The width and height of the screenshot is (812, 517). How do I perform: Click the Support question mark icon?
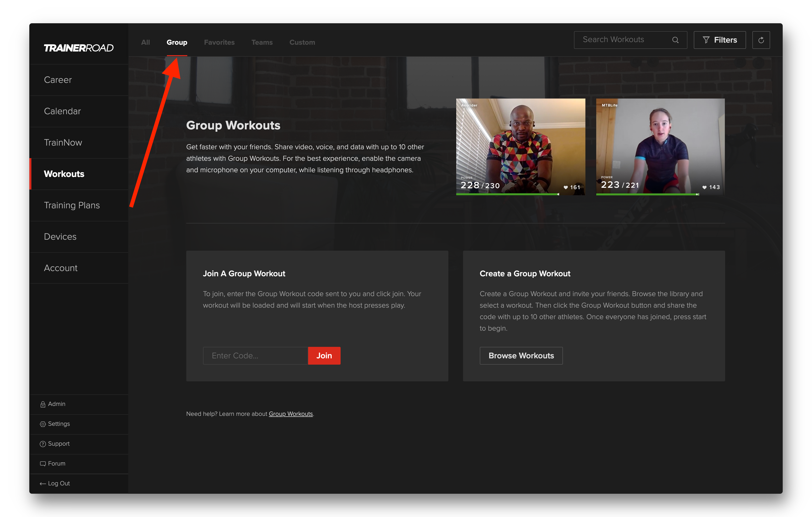43,444
